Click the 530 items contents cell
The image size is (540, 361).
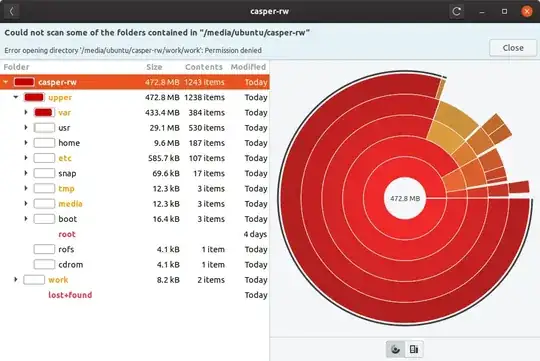coord(207,128)
